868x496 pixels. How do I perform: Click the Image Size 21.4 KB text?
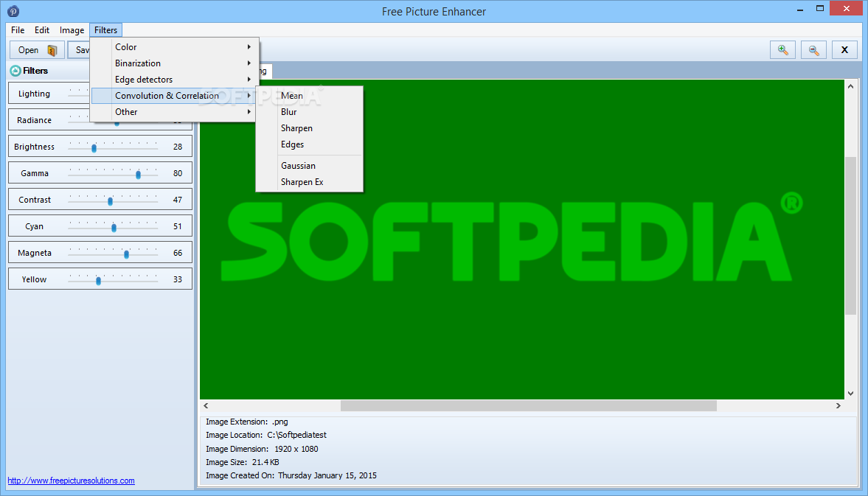tap(243, 462)
